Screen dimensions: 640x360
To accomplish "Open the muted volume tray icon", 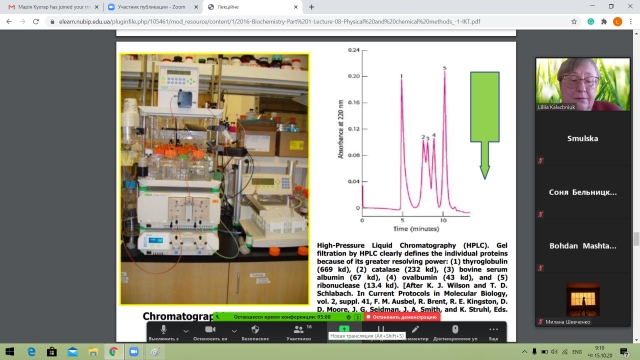I will (x=554, y=351).
